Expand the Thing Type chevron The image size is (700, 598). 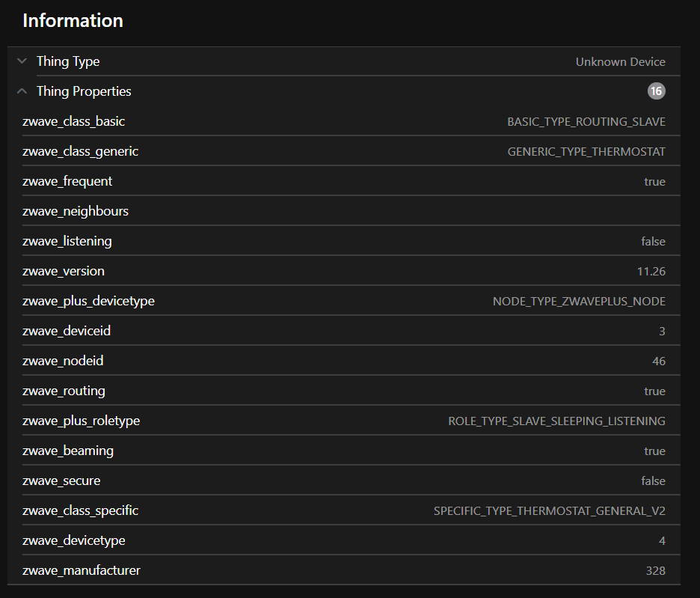(x=22, y=61)
